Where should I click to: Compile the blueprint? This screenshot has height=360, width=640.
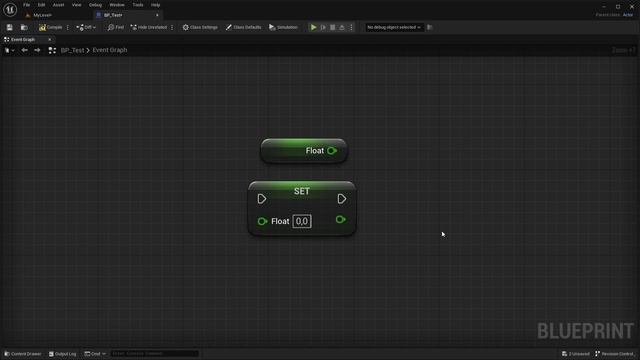click(x=51, y=27)
